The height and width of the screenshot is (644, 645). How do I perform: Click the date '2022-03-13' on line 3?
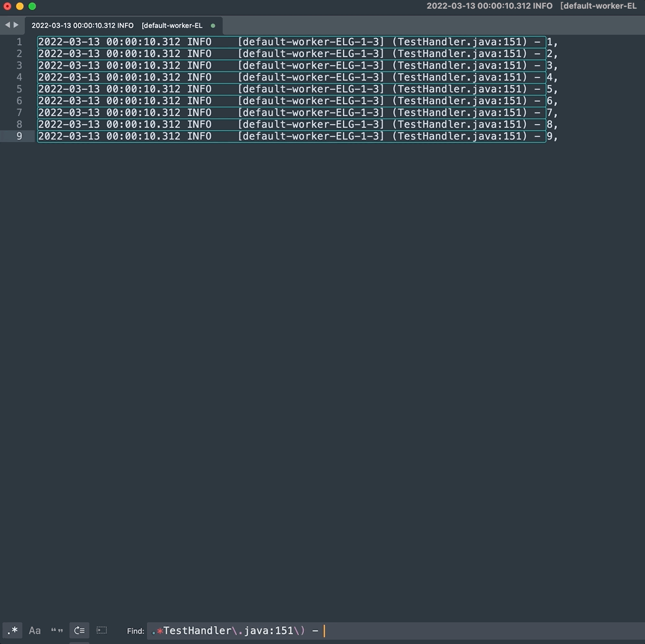pos(69,65)
